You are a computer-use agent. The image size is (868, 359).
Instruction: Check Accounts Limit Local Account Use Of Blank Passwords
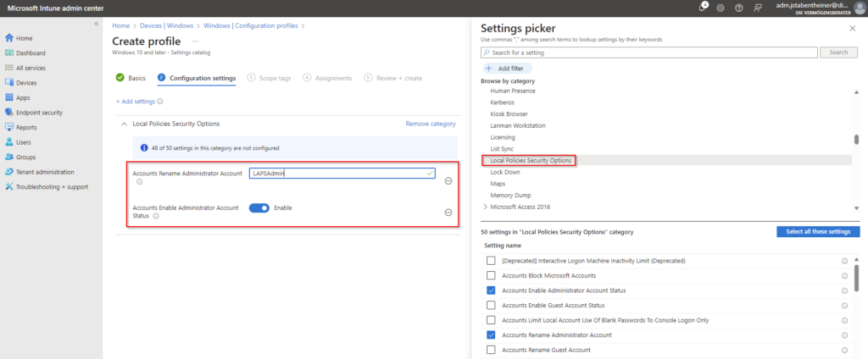(491, 320)
